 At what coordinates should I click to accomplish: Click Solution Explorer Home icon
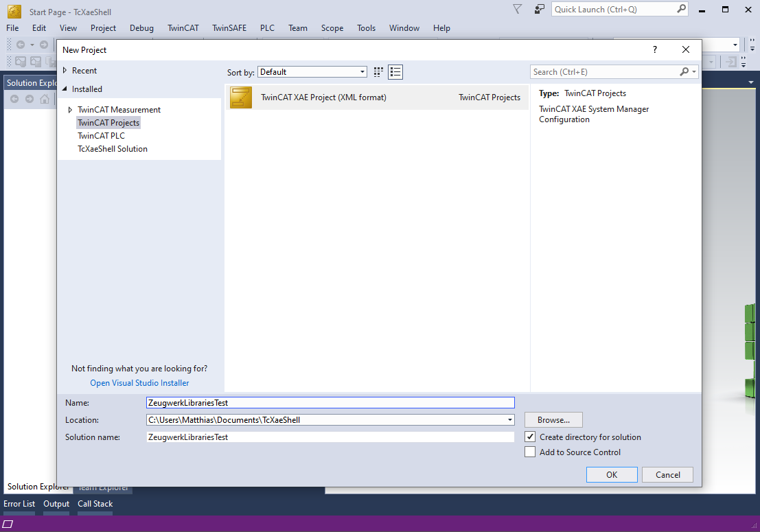click(45, 100)
